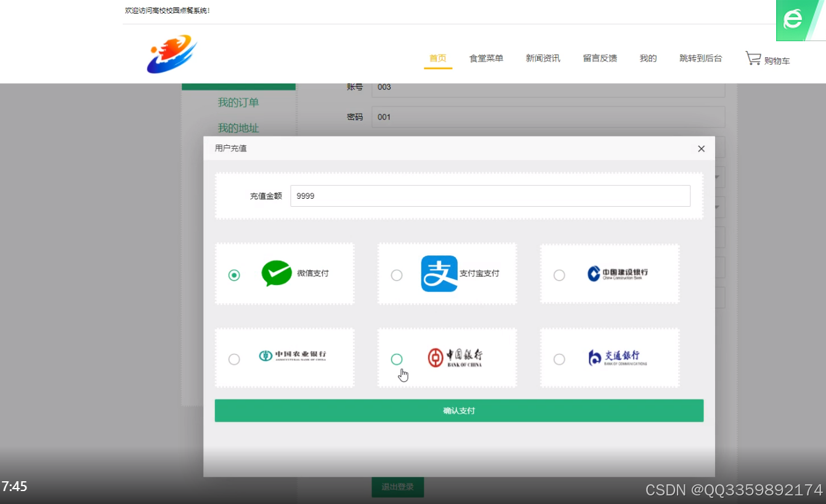Screen dimensions: 826x504
Task: Select the 中国建设银行 radio button
Action: coord(559,275)
